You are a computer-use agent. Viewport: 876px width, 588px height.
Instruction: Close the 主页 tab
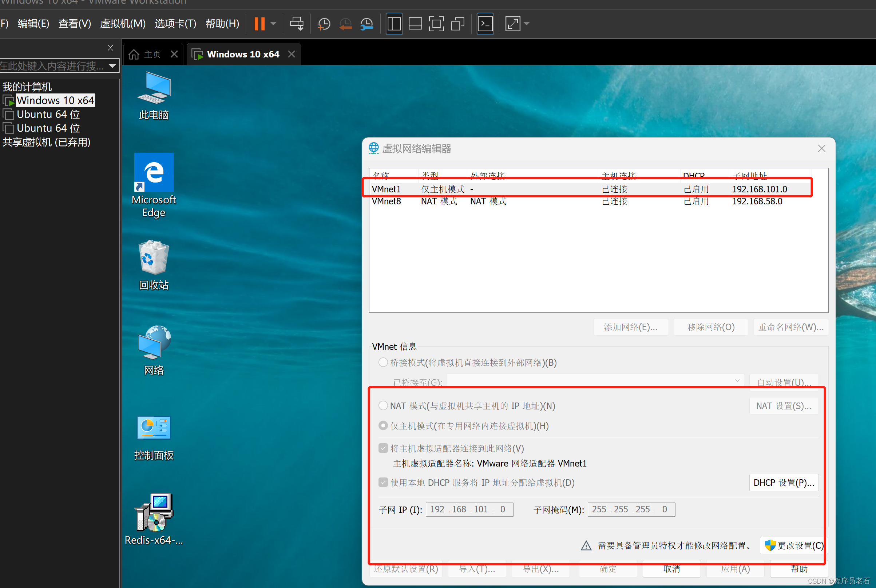(x=174, y=55)
